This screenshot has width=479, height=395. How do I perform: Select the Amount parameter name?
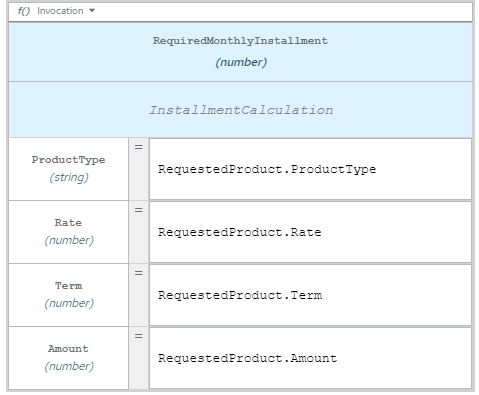[x=68, y=348]
